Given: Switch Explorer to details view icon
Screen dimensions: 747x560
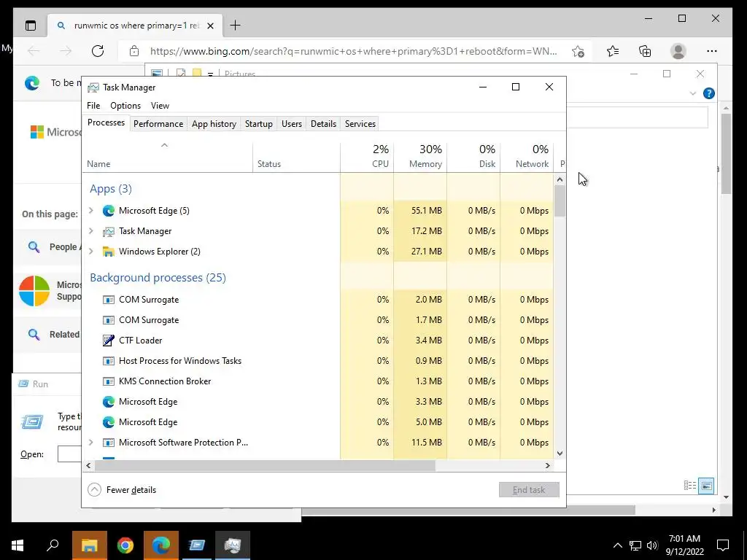Looking at the screenshot, I should [x=690, y=486].
